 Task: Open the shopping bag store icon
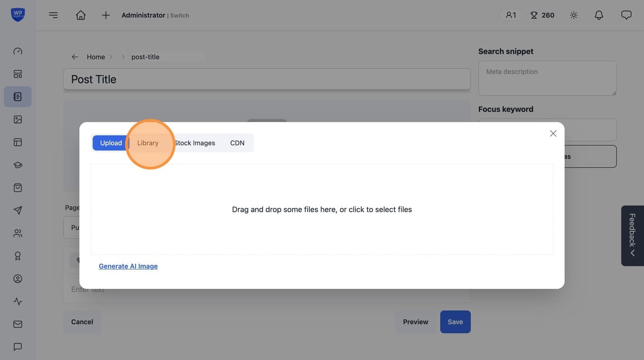(18, 188)
